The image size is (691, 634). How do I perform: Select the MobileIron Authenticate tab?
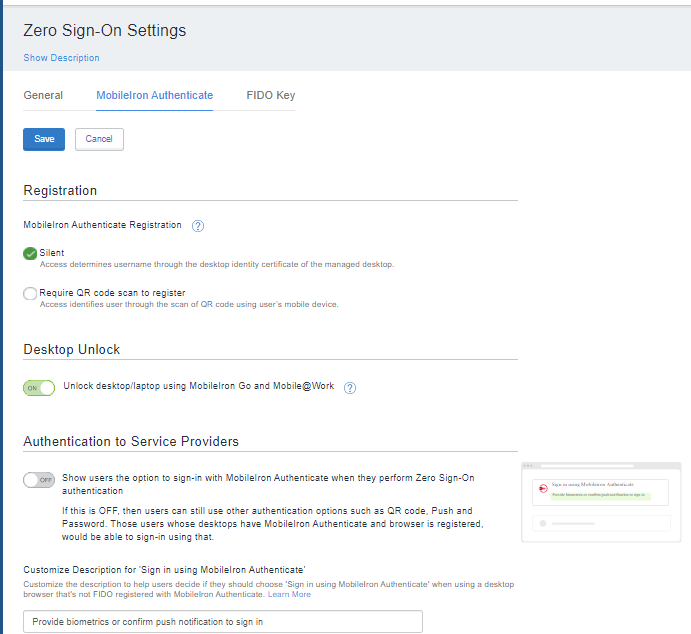(x=154, y=96)
